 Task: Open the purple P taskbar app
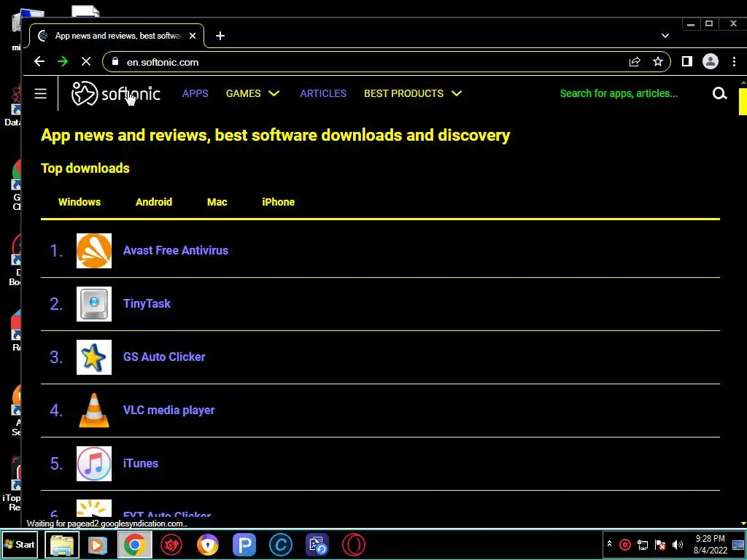click(244, 545)
